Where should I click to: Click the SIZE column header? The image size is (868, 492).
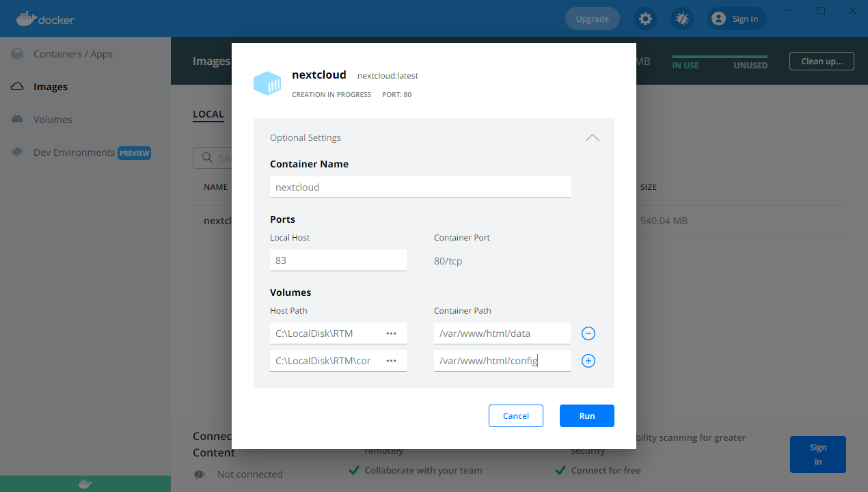click(649, 187)
